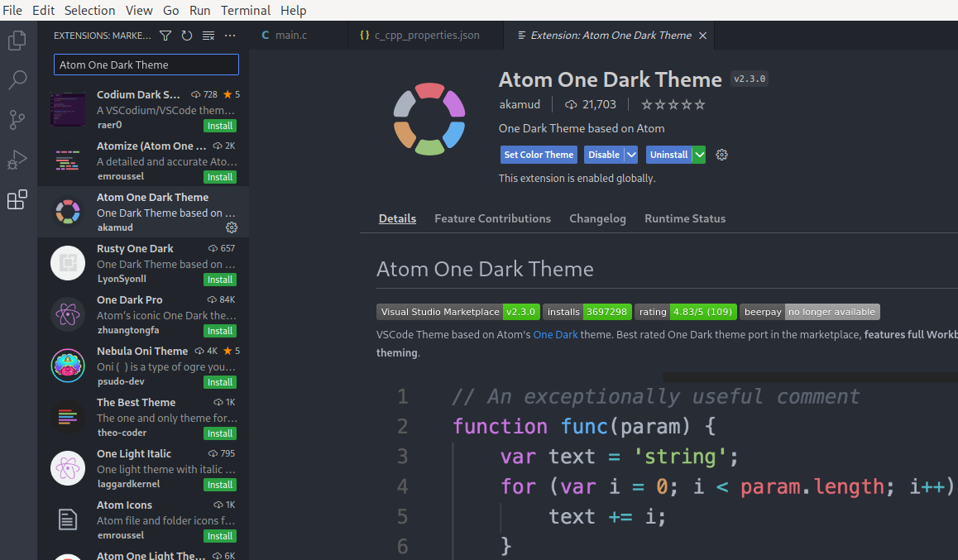The height and width of the screenshot is (560, 958).
Task: Expand the Disable button dropdown arrow
Action: pos(631,155)
